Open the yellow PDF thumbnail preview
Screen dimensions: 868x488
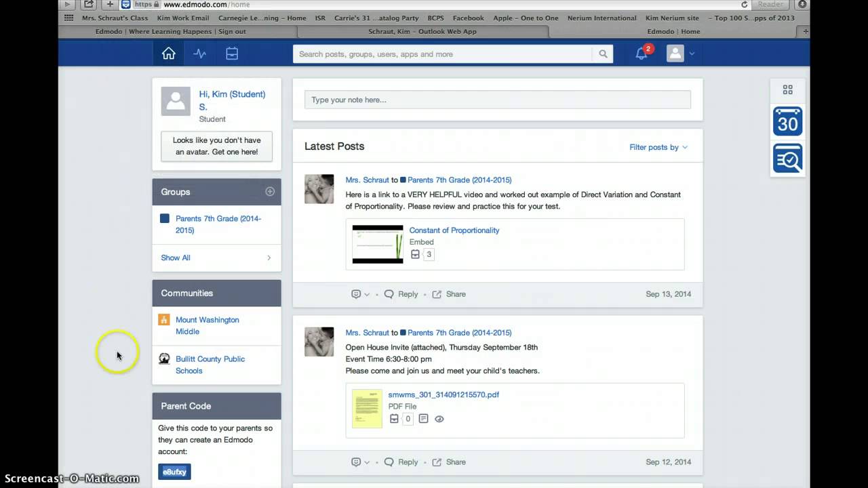coord(367,408)
